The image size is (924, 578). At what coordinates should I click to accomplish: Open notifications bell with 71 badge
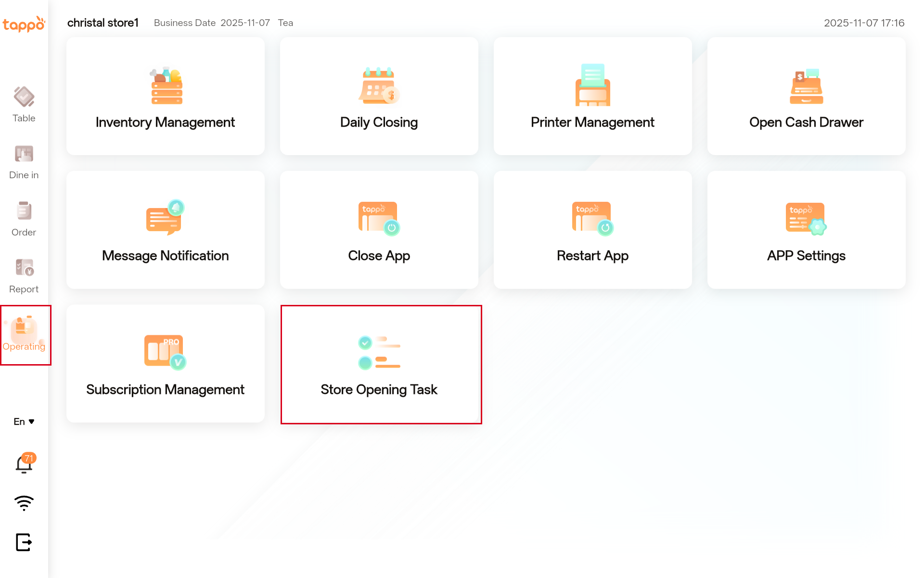(x=24, y=464)
